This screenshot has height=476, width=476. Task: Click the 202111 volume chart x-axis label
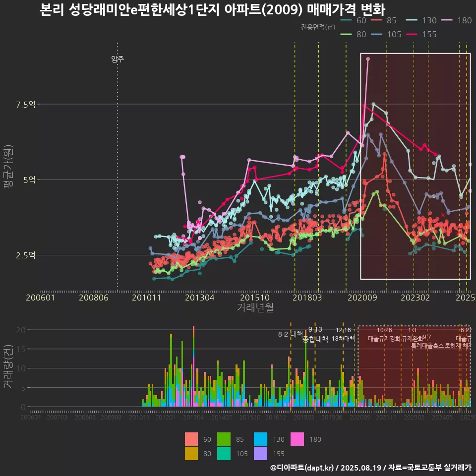(386, 417)
